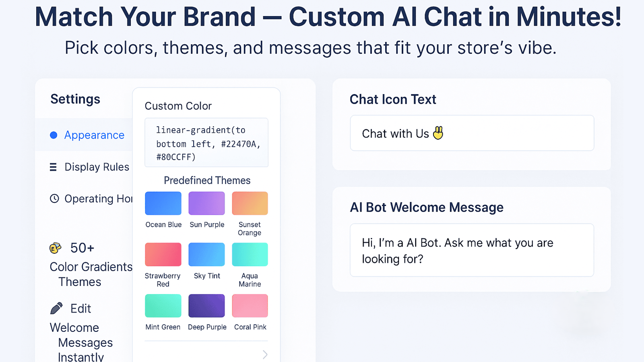This screenshot has width=644, height=362.
Task: Click the Chat Icon Text input field
Action: point(472,133)
